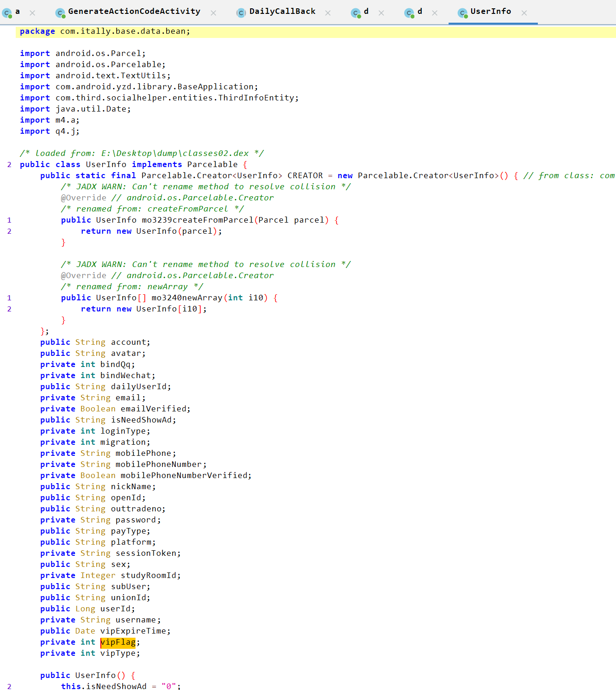Switch to the DailyCallBack tab
This screenshot has height=690, width=616.
coord(282,12)
